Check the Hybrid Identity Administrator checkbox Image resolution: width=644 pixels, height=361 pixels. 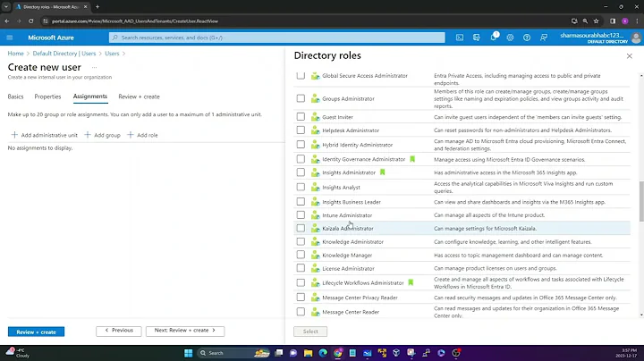(301, 145)
